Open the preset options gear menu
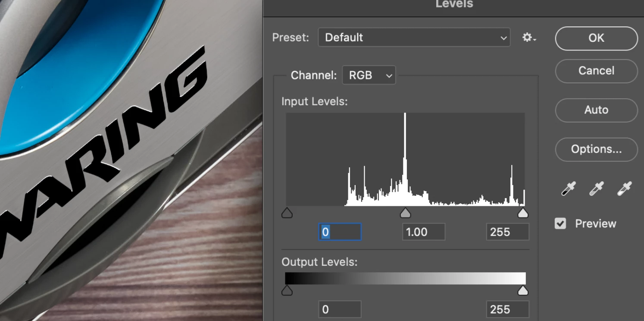This screenshot has height=321, width=644. (529, 38)
